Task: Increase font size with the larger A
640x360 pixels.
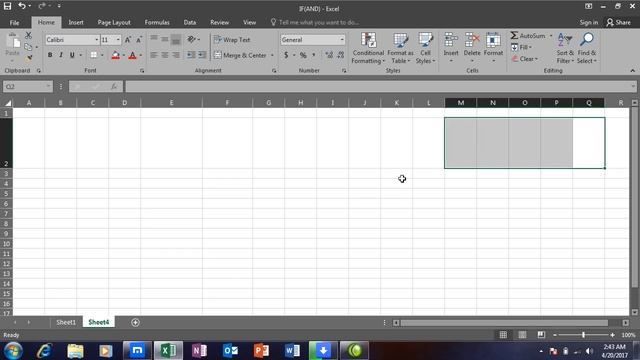Action: (x=128, y=40)
